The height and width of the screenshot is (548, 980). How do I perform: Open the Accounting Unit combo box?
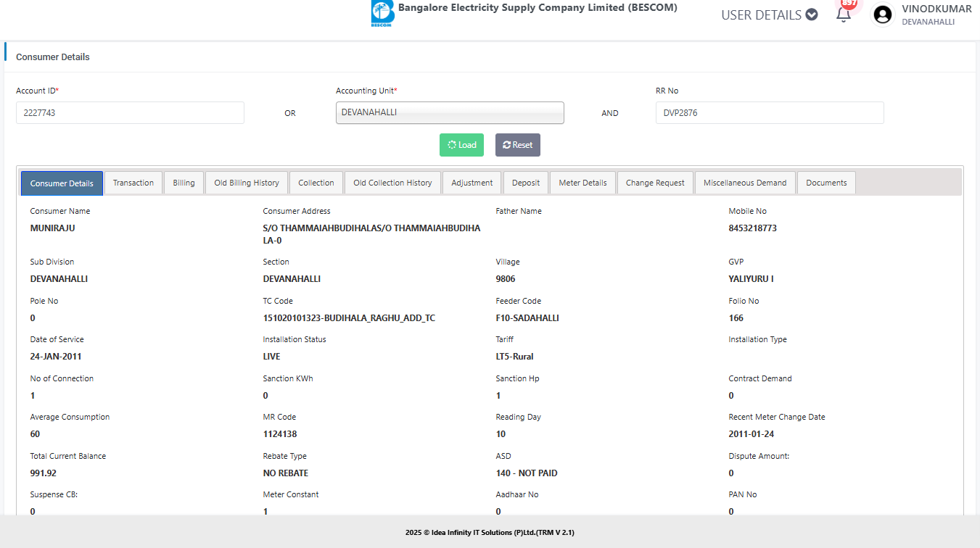[450, 113]
